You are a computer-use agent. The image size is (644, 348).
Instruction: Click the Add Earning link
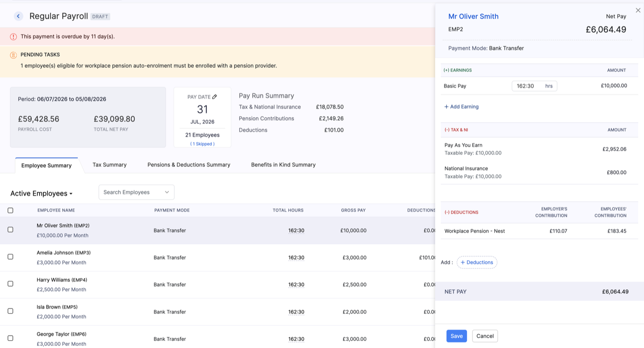click(461, 107)
